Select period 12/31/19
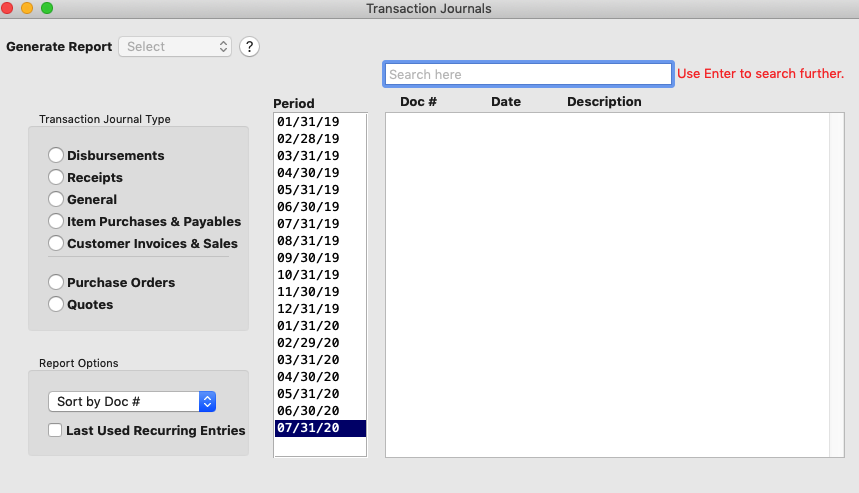Viewport: 859px width, 493px height. [320, 308]
